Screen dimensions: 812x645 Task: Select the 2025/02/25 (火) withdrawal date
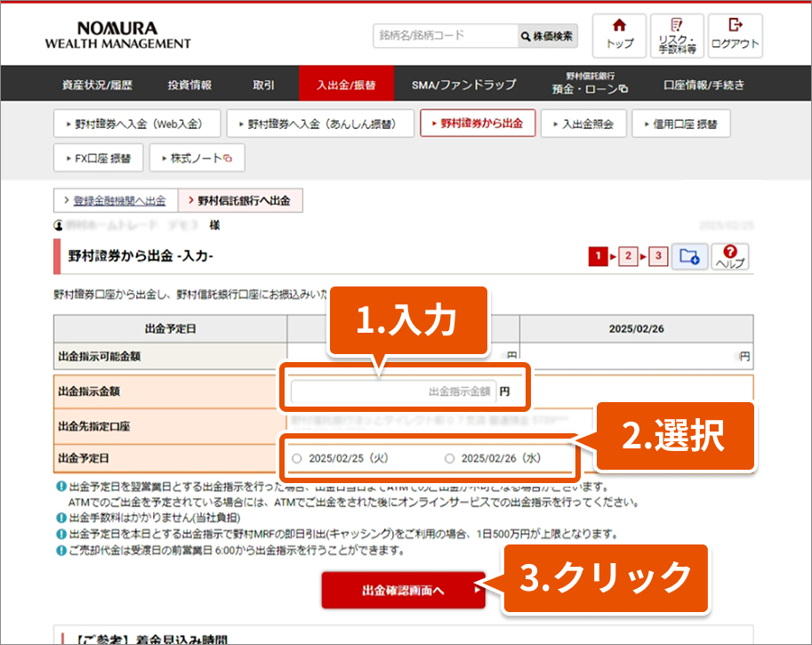click(297, 459)
